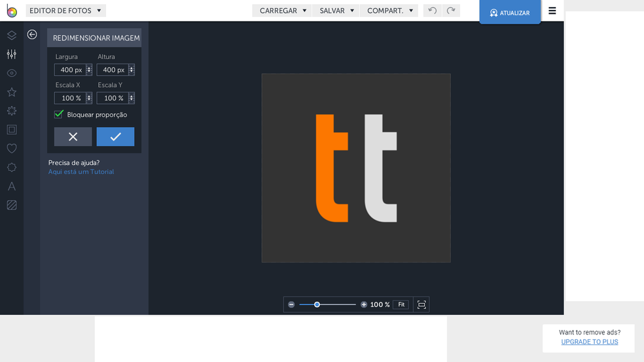The height and width of the screenshot is (362, 644).
Task: Click the 100 % zoom value
Action: [380, 304]
